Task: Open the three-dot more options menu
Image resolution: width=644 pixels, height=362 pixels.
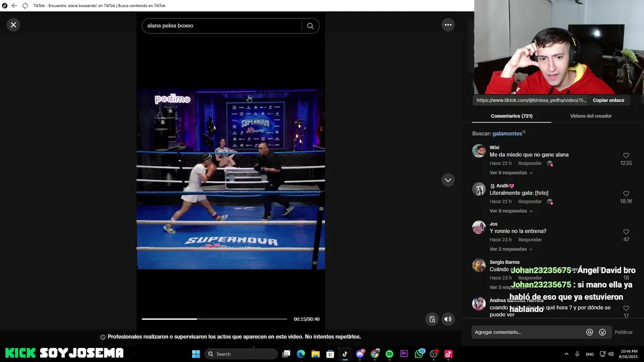Action: click(x=448, y=25)
